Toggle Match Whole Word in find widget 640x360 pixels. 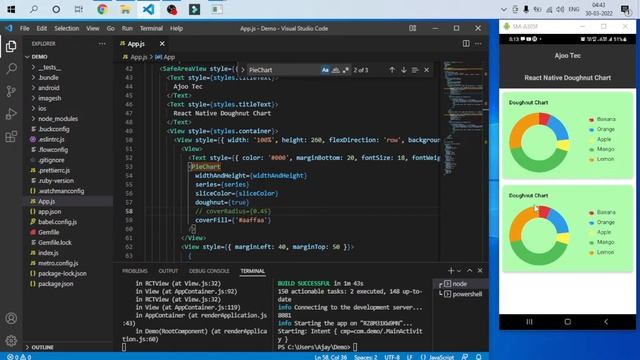tap(336, 70)
